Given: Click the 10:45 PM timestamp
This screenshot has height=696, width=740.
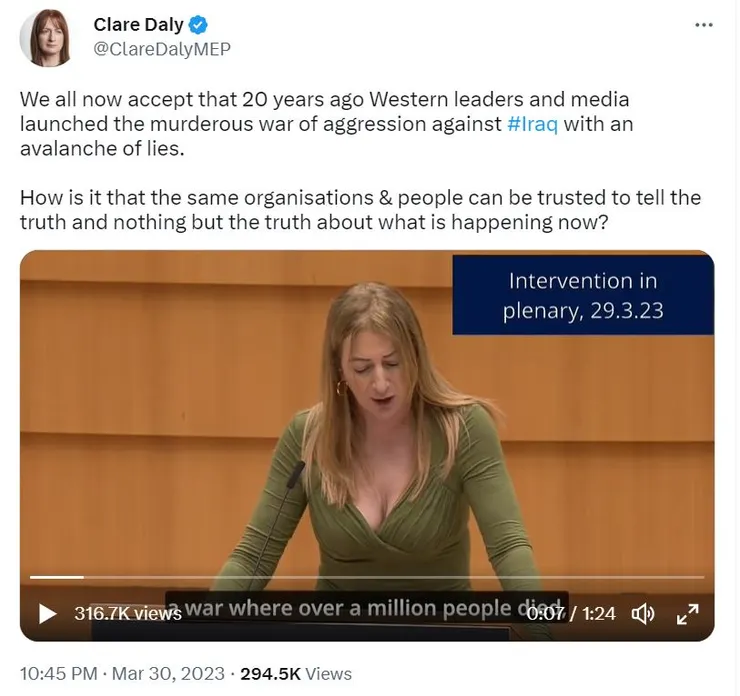Looking at the screenshot, I should 59,673.
